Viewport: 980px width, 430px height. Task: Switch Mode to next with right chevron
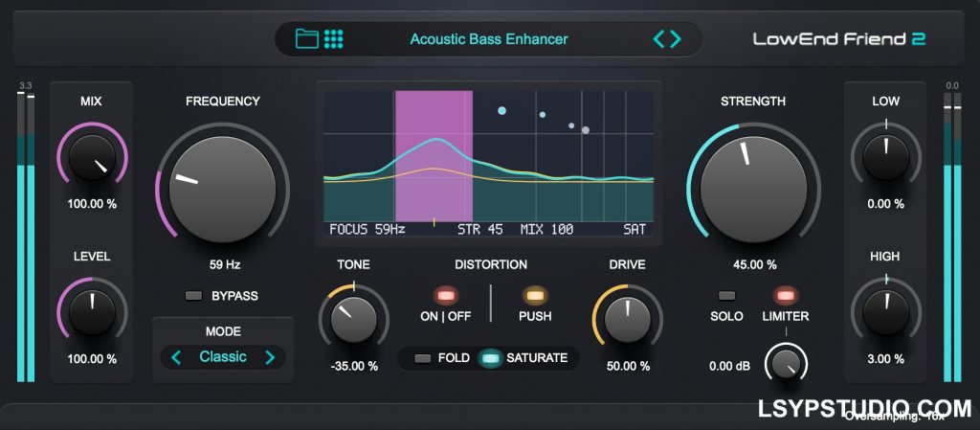(x=269, y=357)
